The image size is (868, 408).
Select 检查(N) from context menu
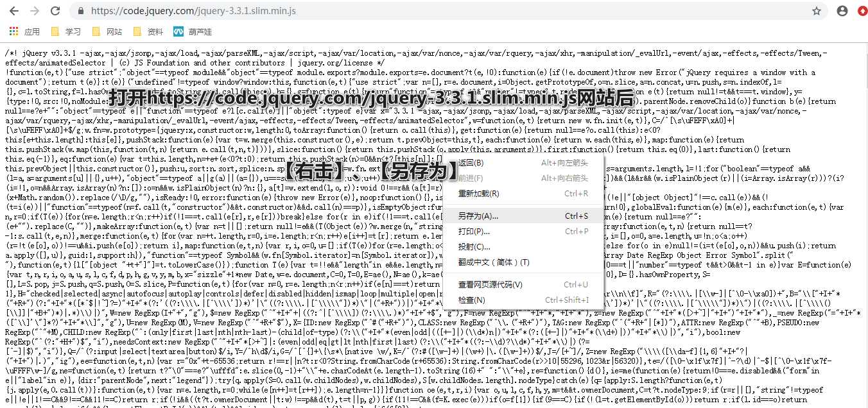(523, 300)
